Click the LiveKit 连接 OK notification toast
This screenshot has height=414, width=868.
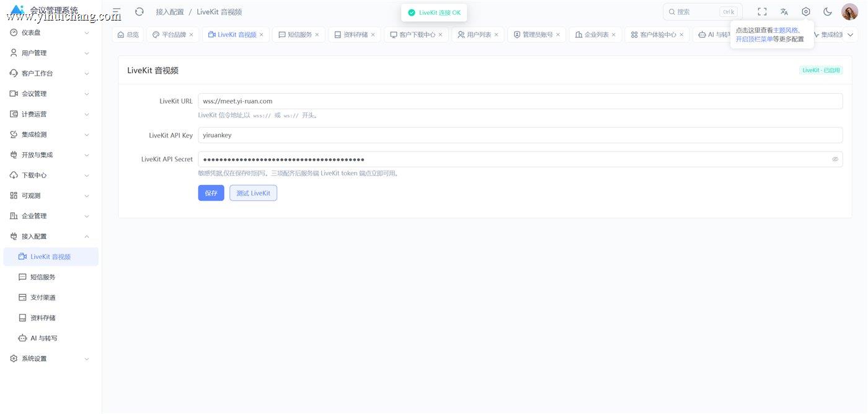(434, 12)
